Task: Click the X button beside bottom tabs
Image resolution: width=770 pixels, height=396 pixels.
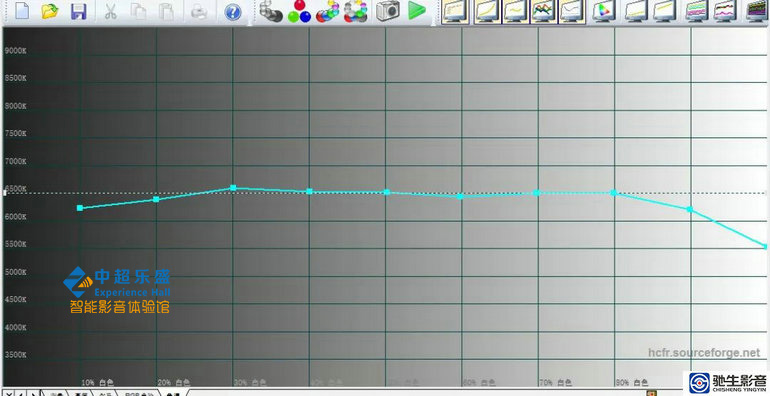Action: point(8,394)
